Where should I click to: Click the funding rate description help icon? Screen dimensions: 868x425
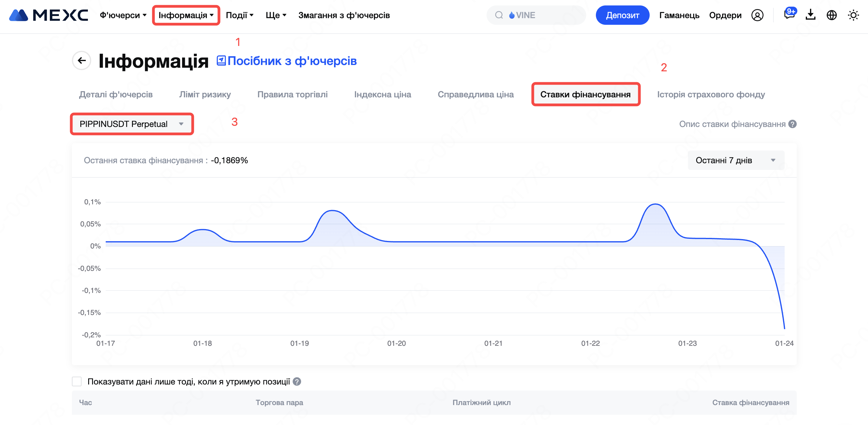pyautogui.click(x=792, y=124)
